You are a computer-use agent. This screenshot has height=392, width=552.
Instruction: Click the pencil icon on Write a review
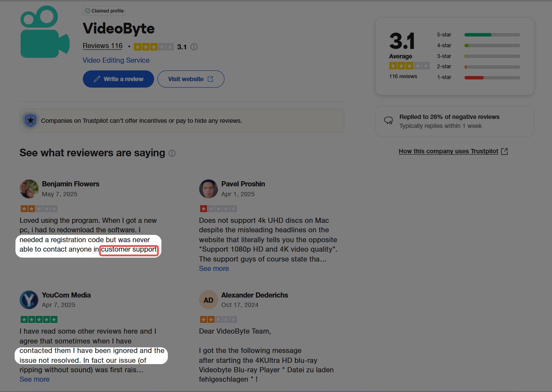[x=97, y=79]
